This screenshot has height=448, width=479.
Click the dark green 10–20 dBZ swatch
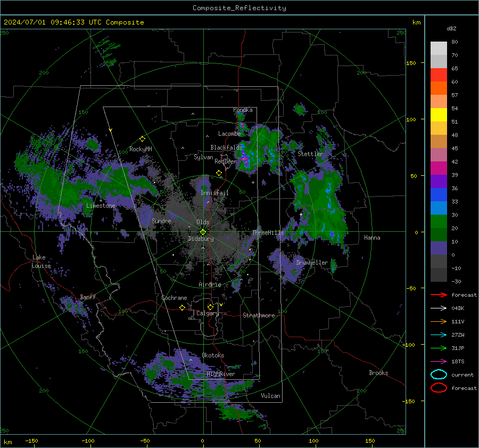tap(439, 235)
